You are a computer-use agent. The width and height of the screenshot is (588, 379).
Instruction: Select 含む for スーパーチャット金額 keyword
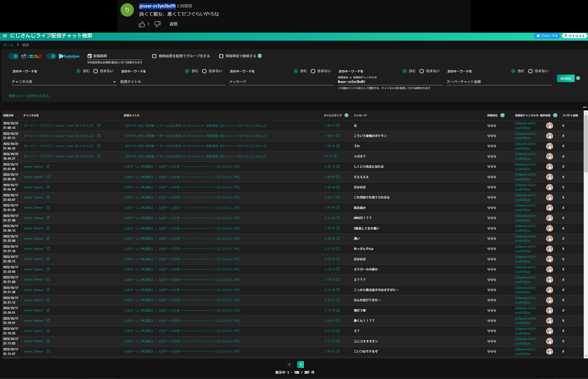click(513, 71)
